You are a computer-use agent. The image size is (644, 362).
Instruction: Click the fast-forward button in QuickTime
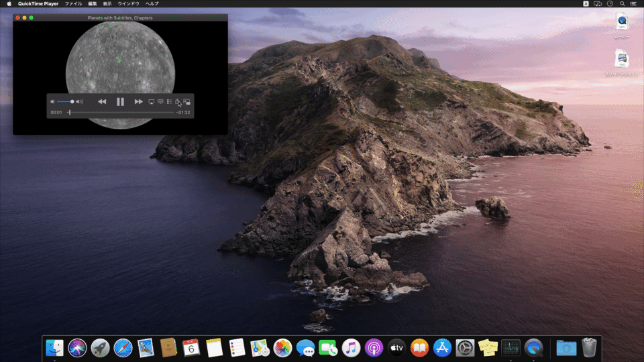tap(138, 102)
